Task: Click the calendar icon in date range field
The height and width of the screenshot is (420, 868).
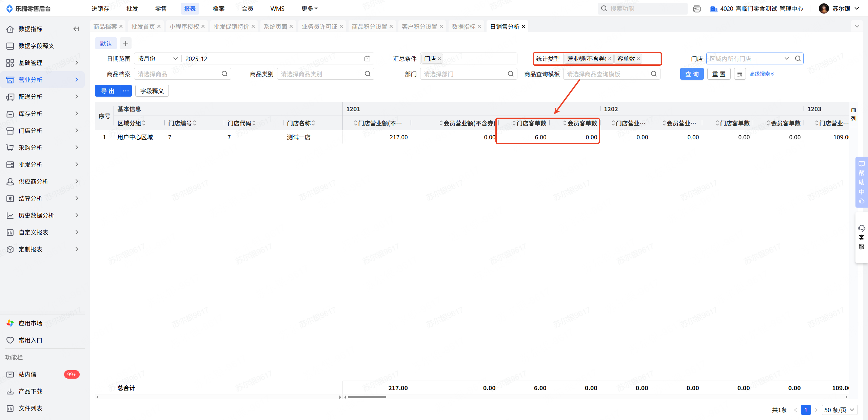Action: tap(367, 59)
